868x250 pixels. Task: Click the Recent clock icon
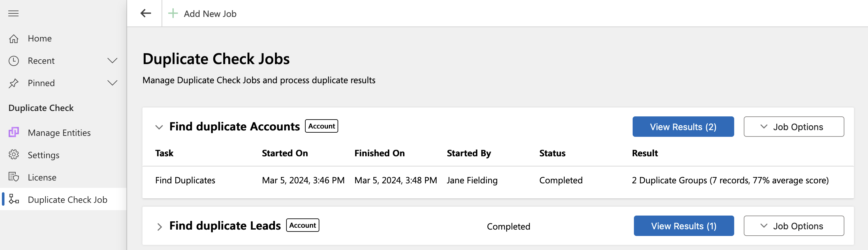click(x=13, y=61)
